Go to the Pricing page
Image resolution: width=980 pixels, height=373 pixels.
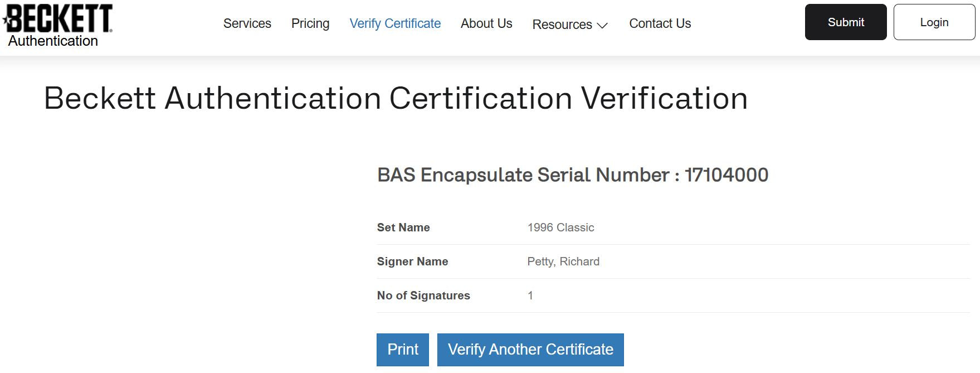coord(310,23)
